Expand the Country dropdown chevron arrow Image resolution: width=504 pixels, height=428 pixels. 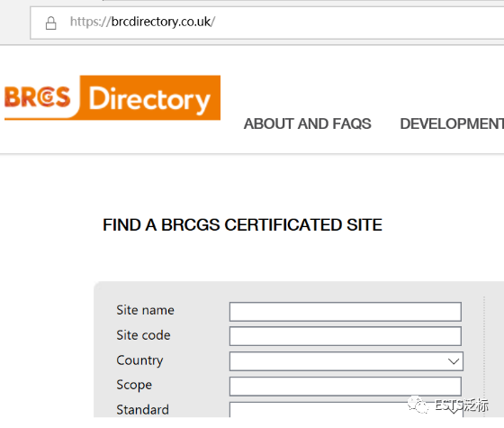pyautogui.click(x=454, y=361)
